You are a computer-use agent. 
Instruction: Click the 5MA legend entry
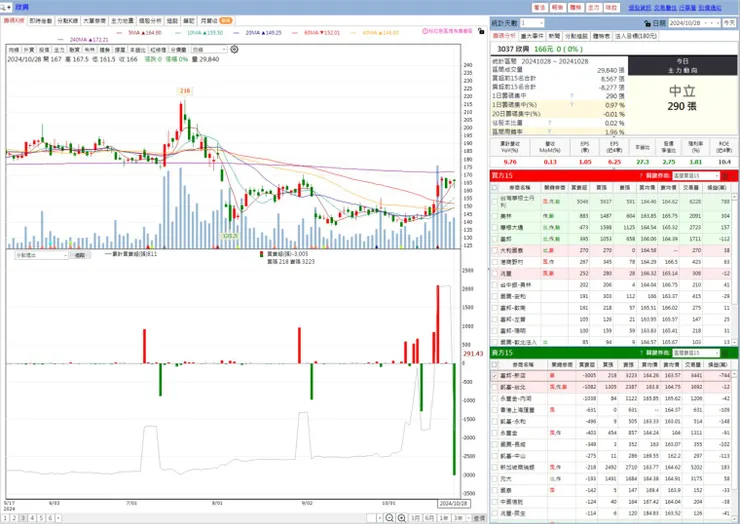(140, 33)
